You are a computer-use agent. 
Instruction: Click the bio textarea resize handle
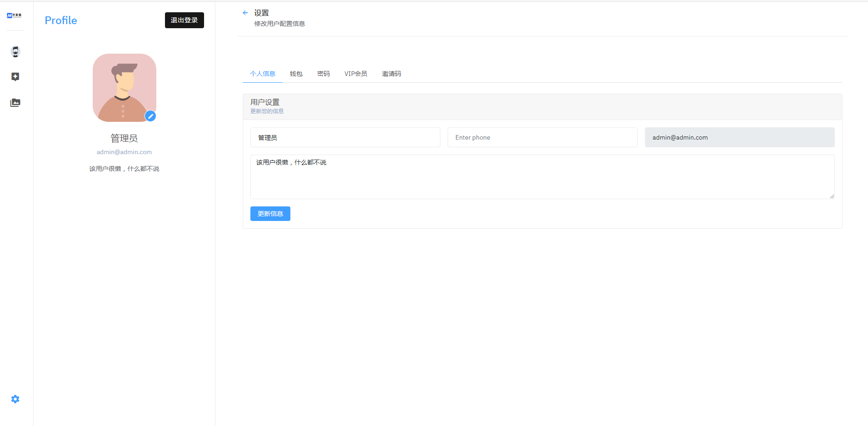pos(832,196)
